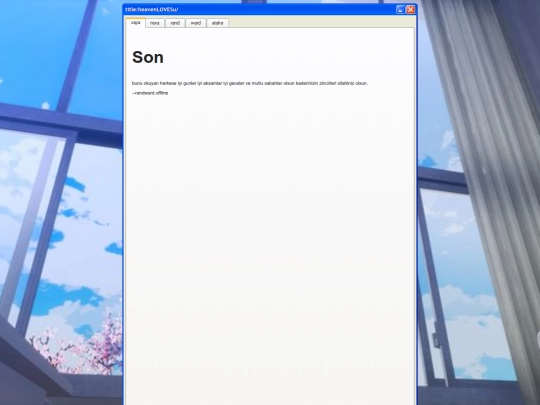Go to the "word" tab

pyautogui.click(x=196, y=23)
